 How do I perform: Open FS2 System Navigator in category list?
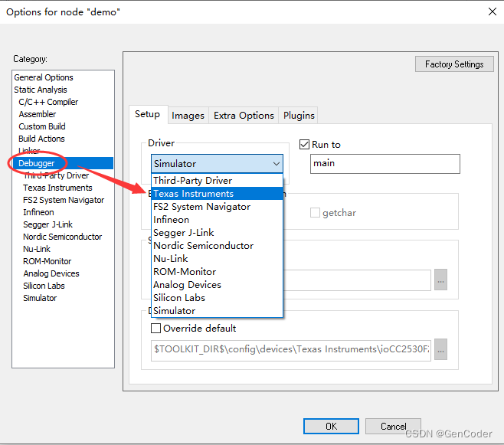(x=64, y=200)
